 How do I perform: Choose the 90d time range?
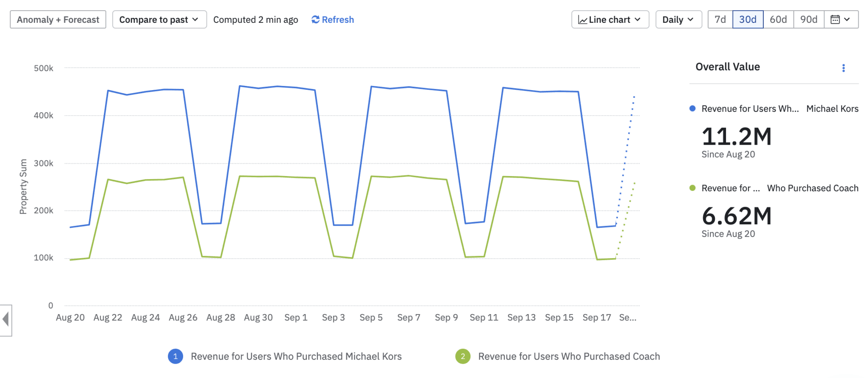(809, 19)
